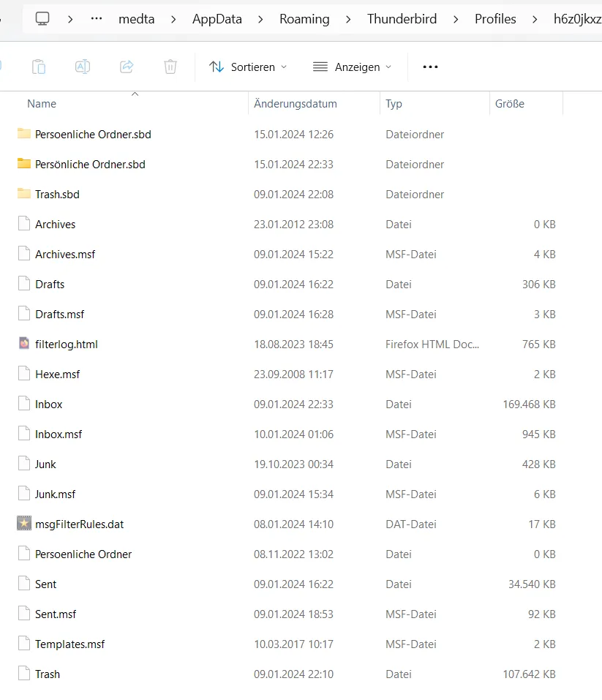Click the share icon in toolbar
This screenshot has width=602, height=700.
[x=127, y=67]
